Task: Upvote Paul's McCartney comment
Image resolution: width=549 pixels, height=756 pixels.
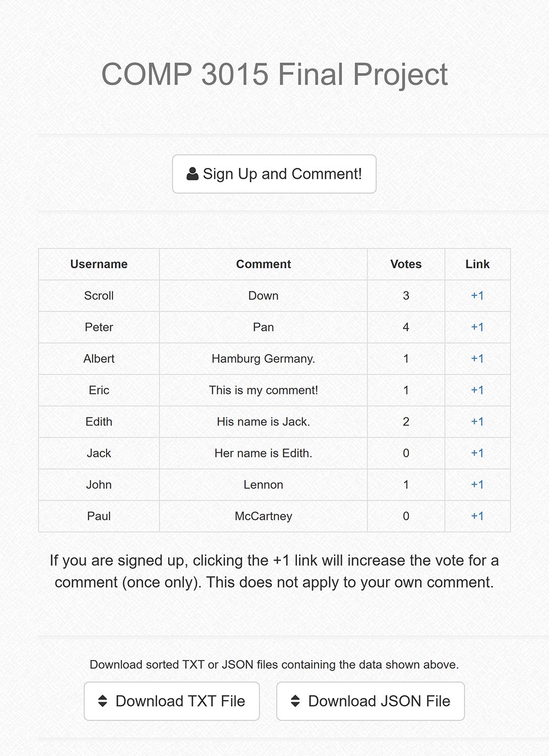Action: point(477,516)
